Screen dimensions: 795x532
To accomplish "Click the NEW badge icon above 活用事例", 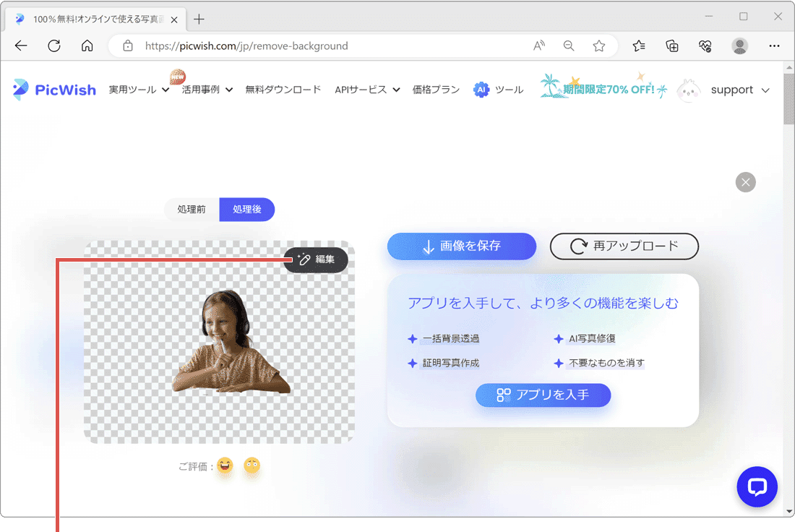I will [x=177, y=75].
